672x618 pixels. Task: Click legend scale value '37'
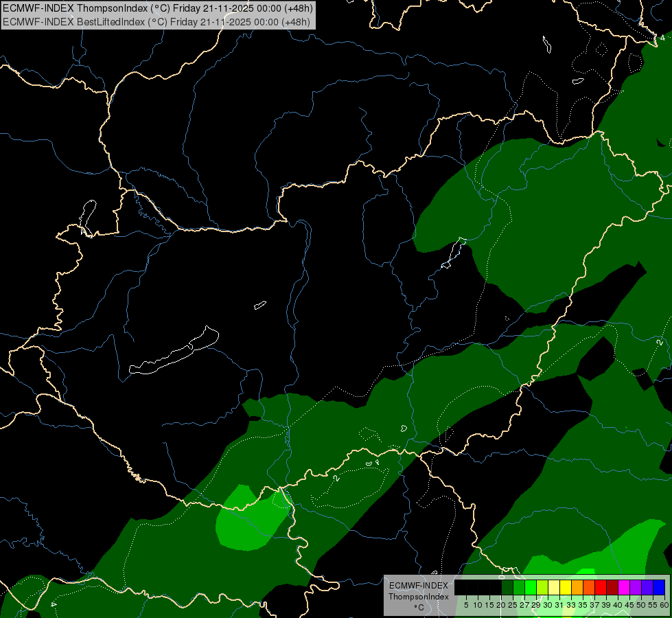pos(594,605)
